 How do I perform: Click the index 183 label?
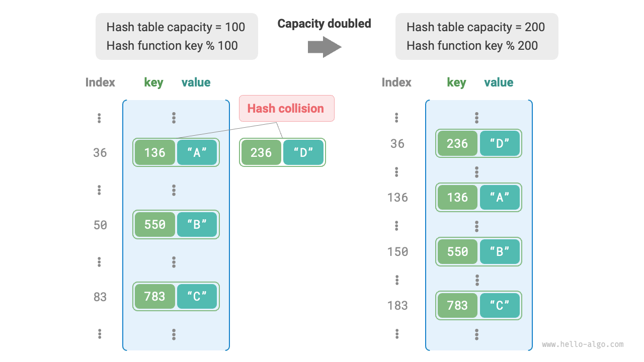pyautogui.click(x=397, y=305)
